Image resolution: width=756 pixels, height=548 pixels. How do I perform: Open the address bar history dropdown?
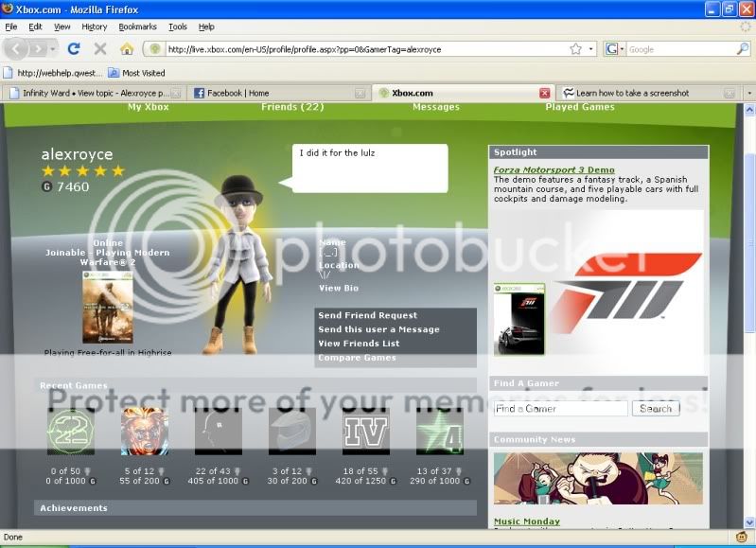590,49
